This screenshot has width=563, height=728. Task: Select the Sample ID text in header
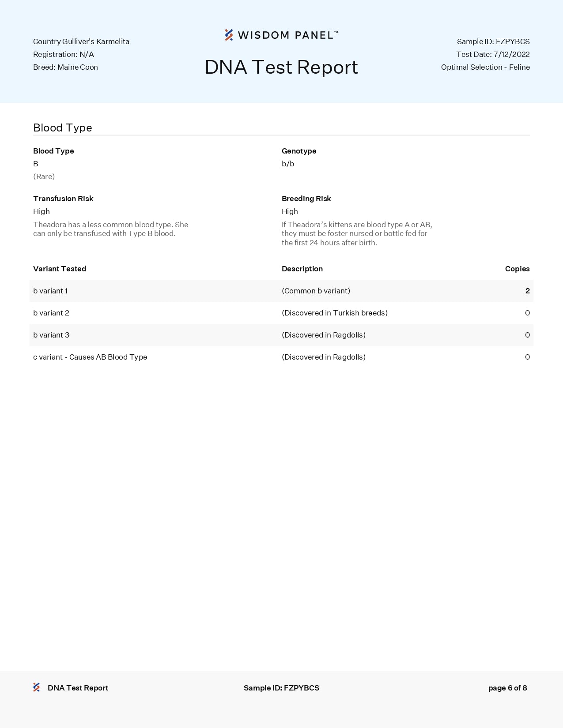coord(493,41)
